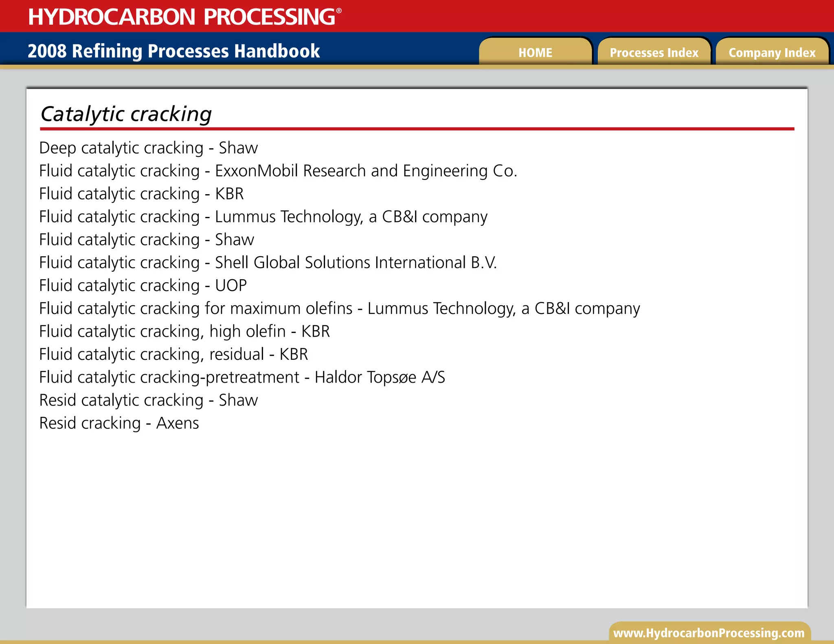This screenshot has width=834, height=644.
Task: Select Fluid catalytic cracking - UOP
Action: 143,286
